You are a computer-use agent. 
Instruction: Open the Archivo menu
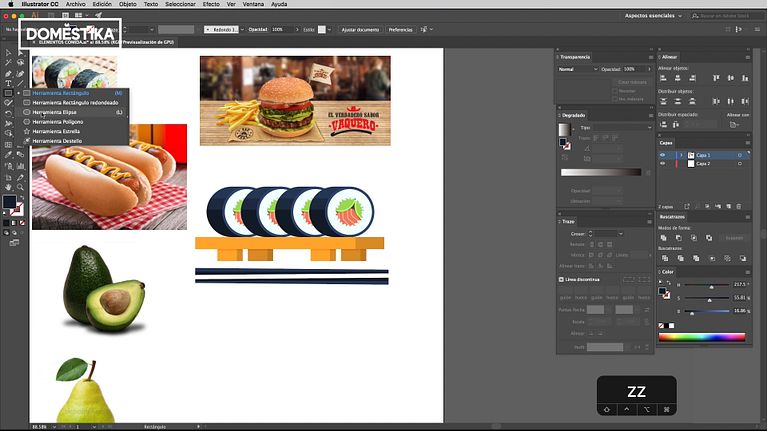(75, 4)
